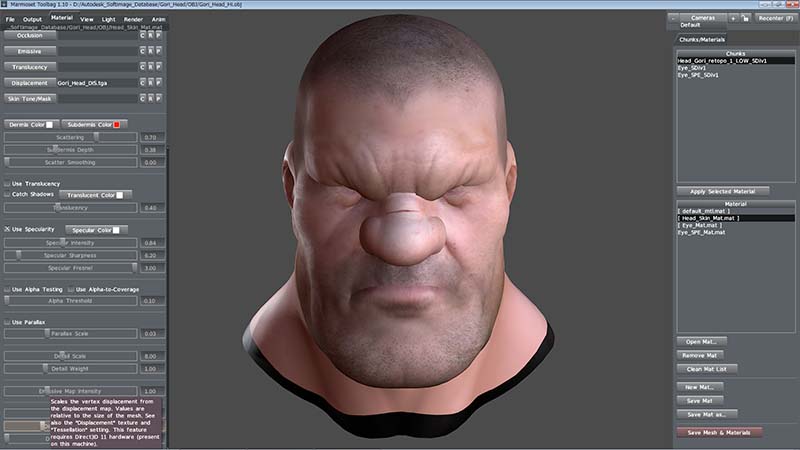Click the C icon in Displacement row
The image size is (800, 450).
[142, 83]
